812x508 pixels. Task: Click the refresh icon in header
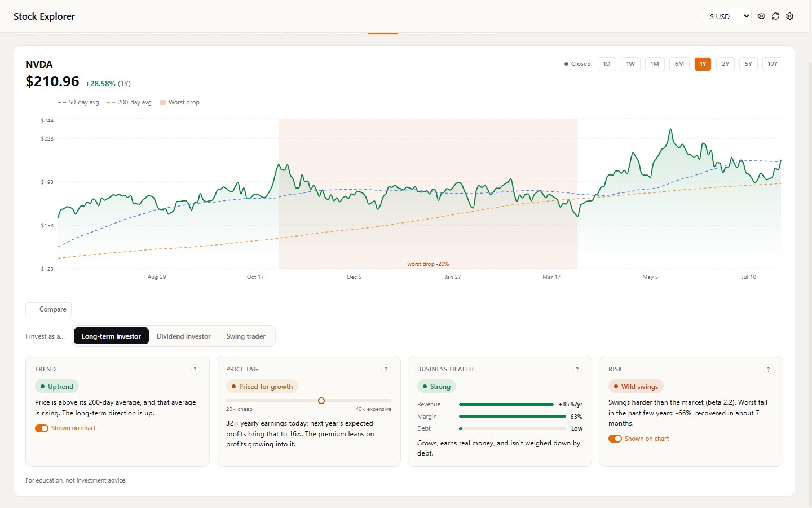(775, 16)
